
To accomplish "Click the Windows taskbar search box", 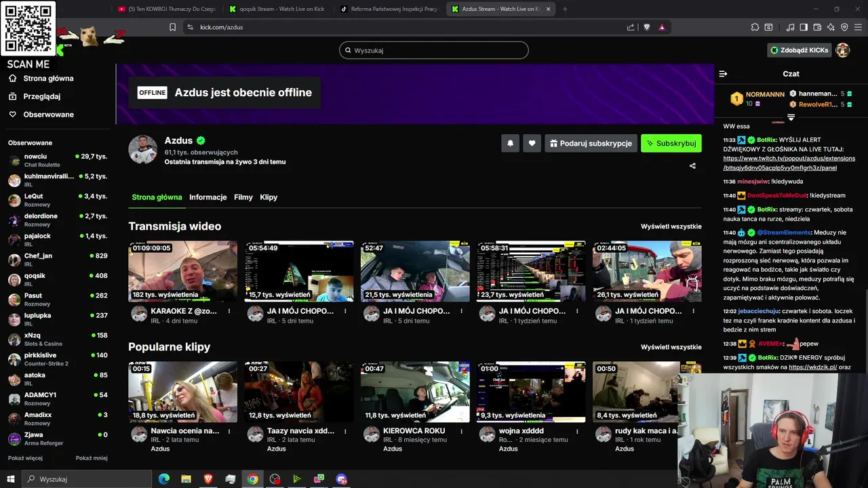I will pyautogui.click(x=87, y=479).
